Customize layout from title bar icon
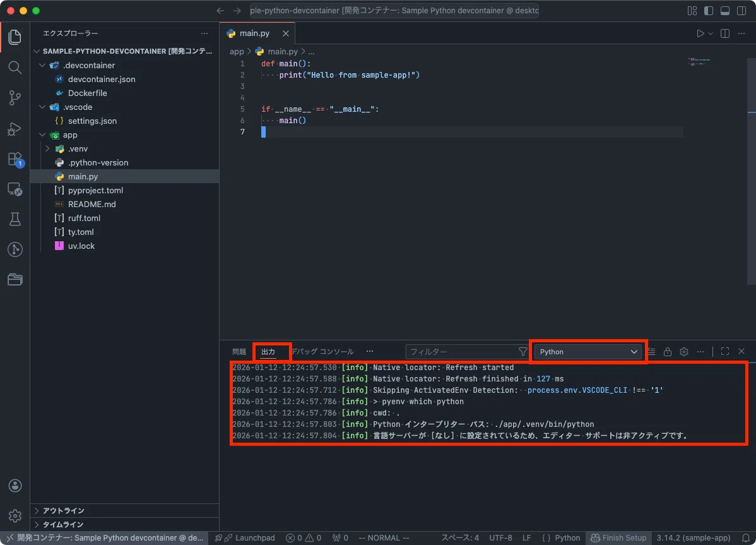This screenshot has width=756, height=545. click(x=692, y=11)
